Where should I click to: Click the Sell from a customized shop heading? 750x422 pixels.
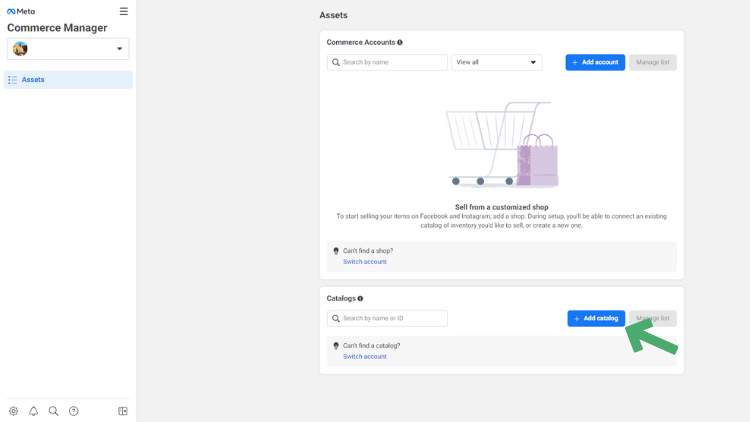501,207
